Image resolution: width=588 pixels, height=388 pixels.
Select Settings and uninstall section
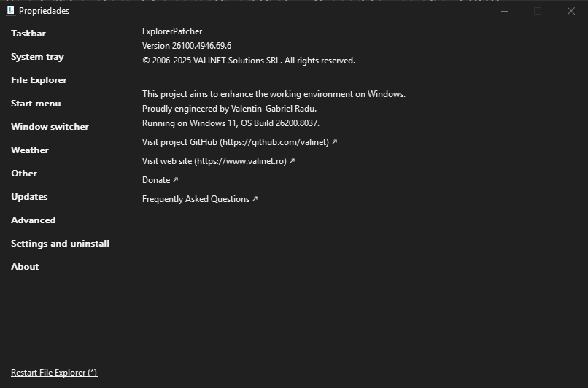(x=60, y=244)
